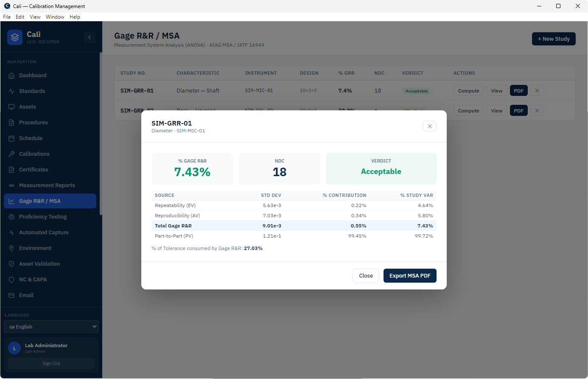Screen dimensions: 588x379
Task: Select the Reproducibility (AV) row label
Action: point(177,216)
